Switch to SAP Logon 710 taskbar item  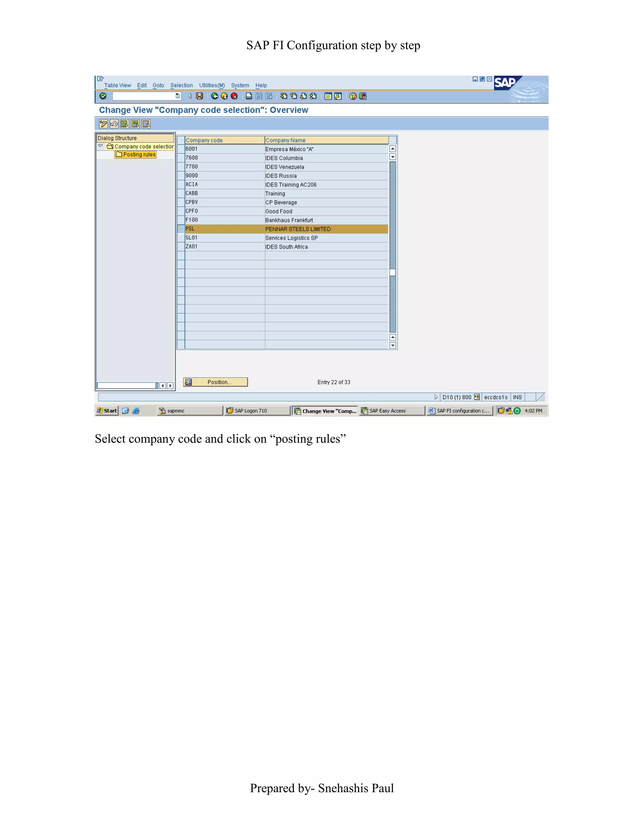click(x=258, y=411)
